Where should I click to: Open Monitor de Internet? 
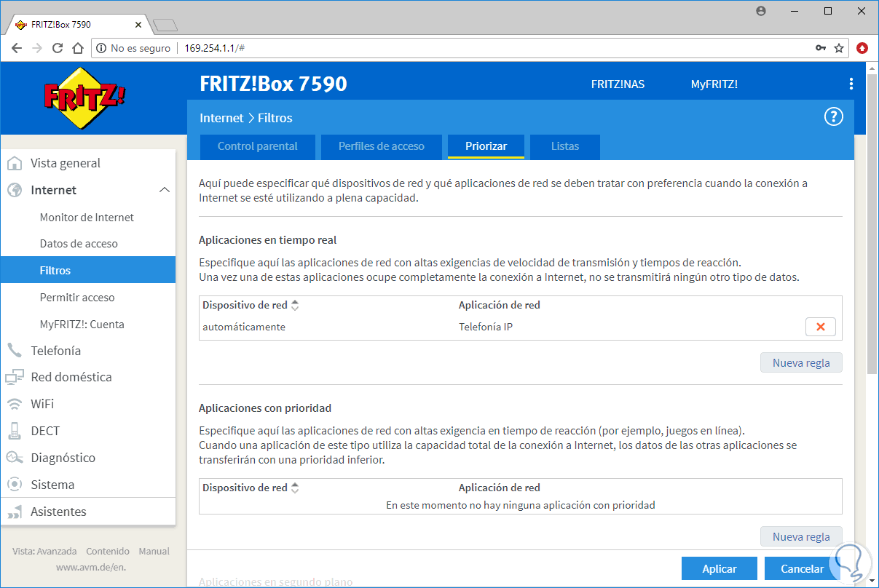[x=88, y=217]
